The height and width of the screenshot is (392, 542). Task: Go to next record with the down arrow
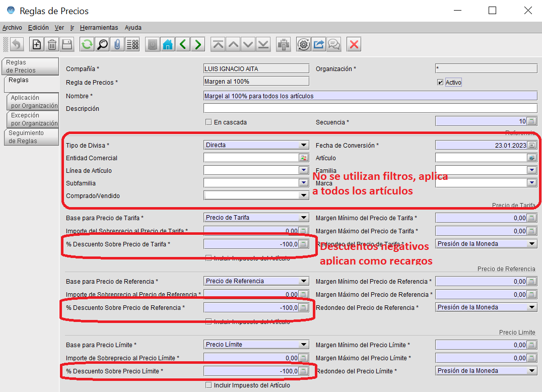coord(248,44)
